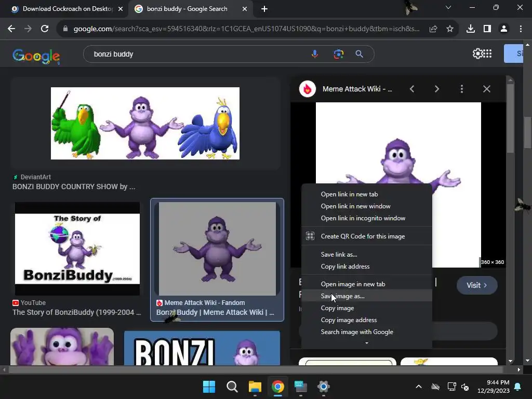Open Chrome three-dot menu

point(521,29)
